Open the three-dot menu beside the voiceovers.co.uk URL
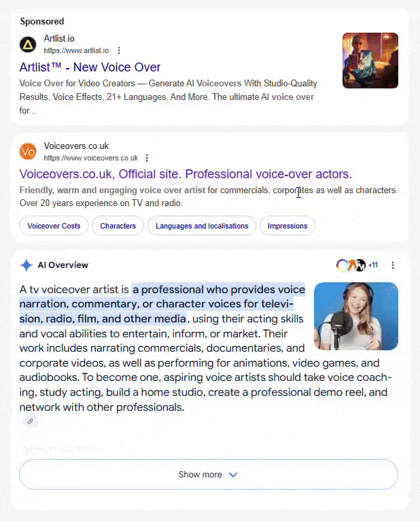The image size is (420, 521). click(147, 158)
